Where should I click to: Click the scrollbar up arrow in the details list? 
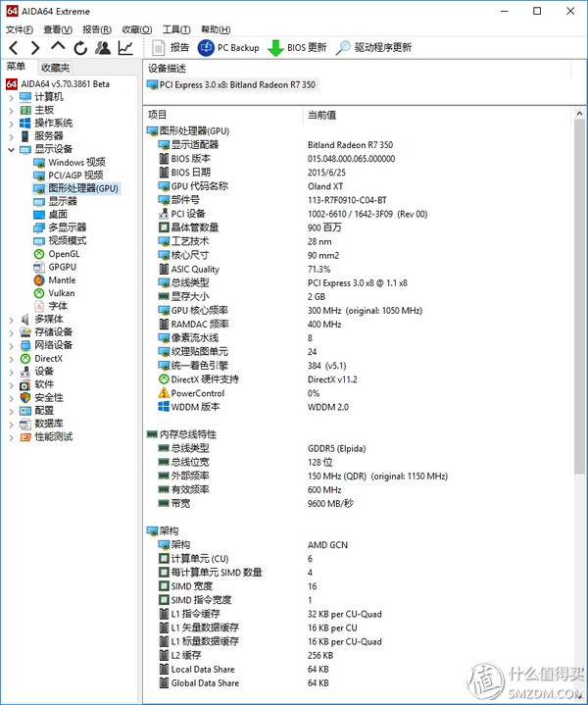[579, 114]
